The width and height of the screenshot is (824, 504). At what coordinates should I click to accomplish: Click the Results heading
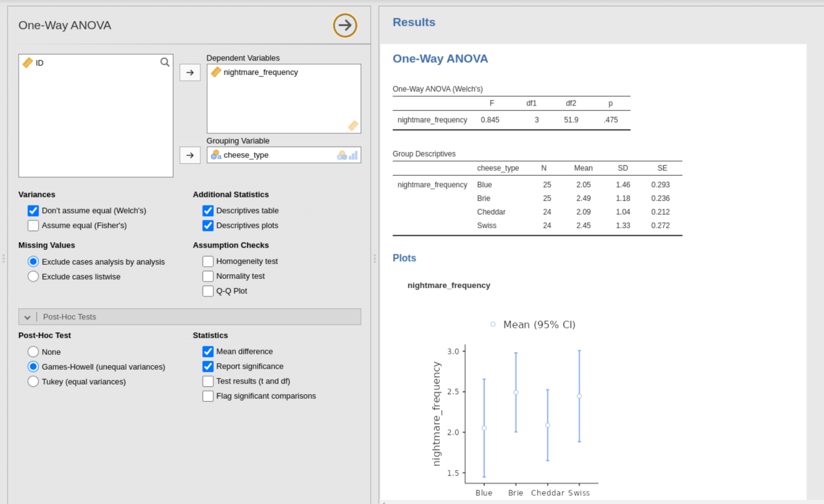point(414,22)
